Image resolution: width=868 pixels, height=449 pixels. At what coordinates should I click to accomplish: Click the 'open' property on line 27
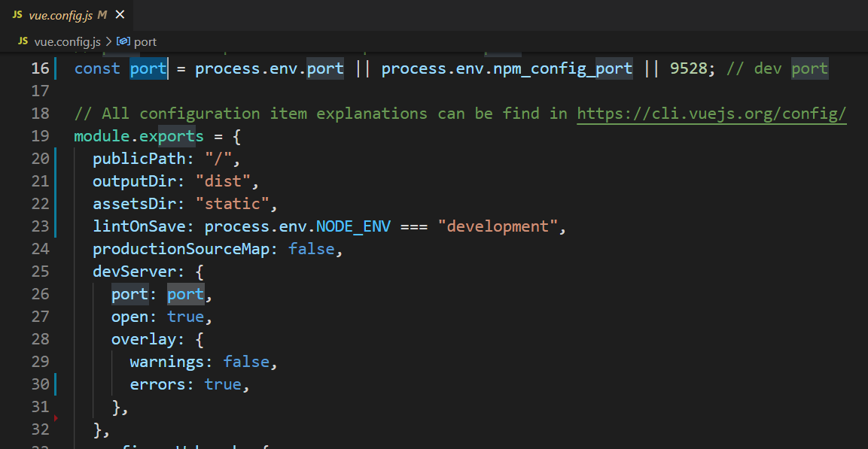click(130, 317)
